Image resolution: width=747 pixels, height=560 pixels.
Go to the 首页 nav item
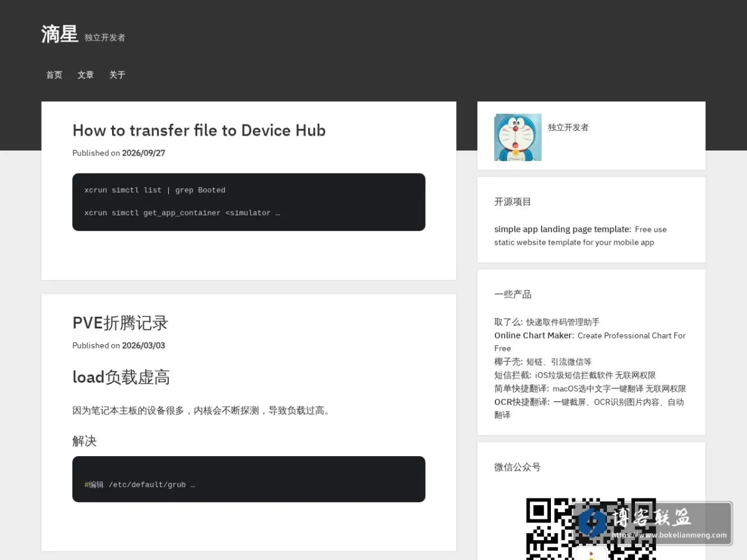54,75
